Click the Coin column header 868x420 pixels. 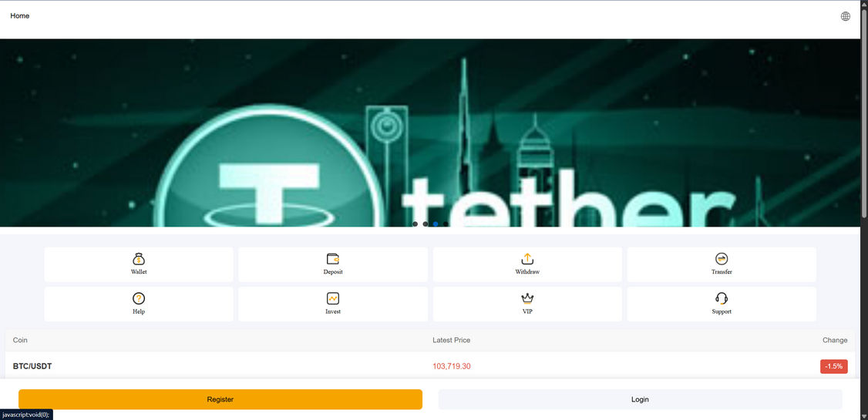click(20, 341)
